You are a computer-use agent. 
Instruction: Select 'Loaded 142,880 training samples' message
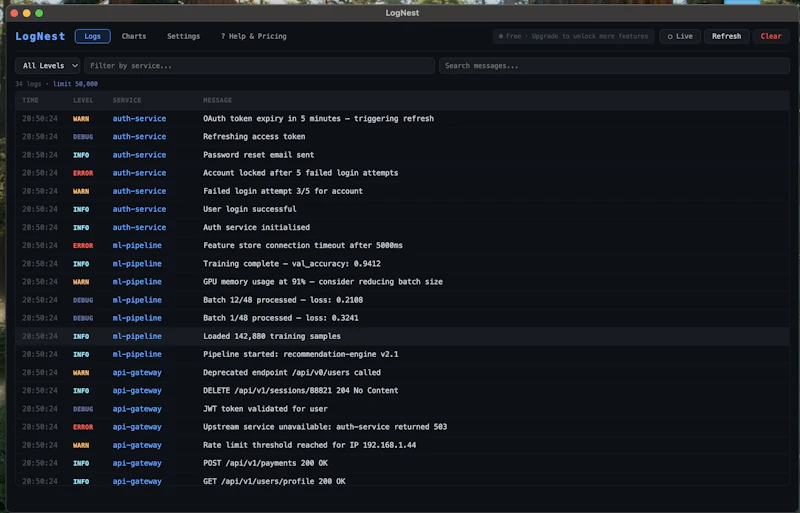(272, 336)
